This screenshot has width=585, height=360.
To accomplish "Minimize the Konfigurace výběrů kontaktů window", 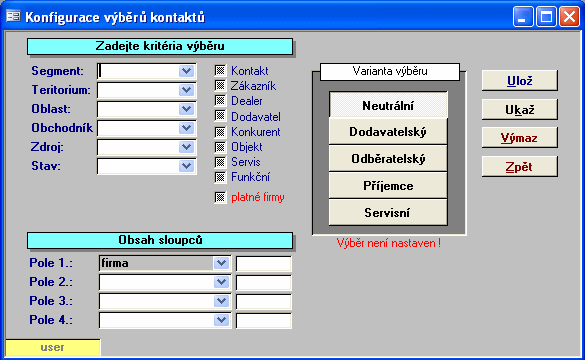I will [x=523, y=17].
